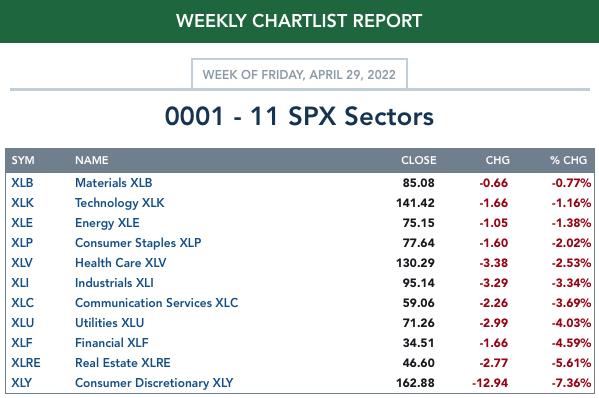
Task: Click Consumer Discretionary XLY link
Action: 154,383
